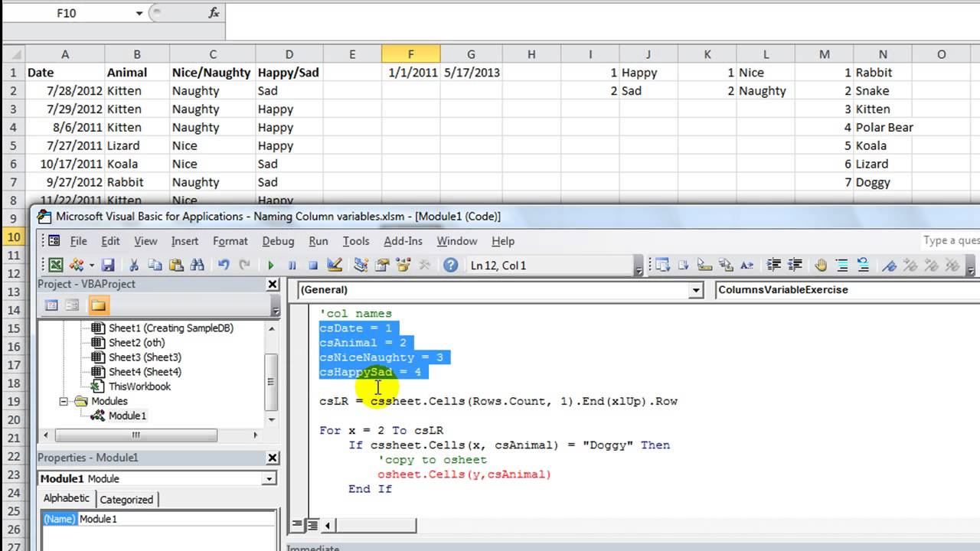Click List Properties/Methods in Edit toolbar
Viewport: 980px width, 551px height.
[663, 266]
